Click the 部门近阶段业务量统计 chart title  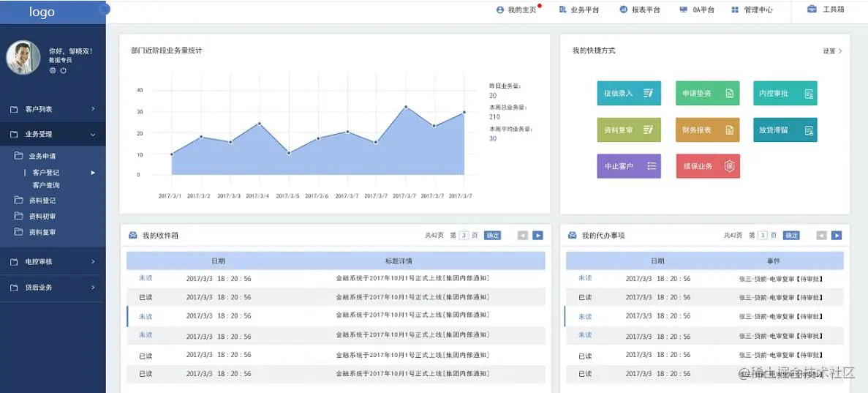(x=167, y=50)
